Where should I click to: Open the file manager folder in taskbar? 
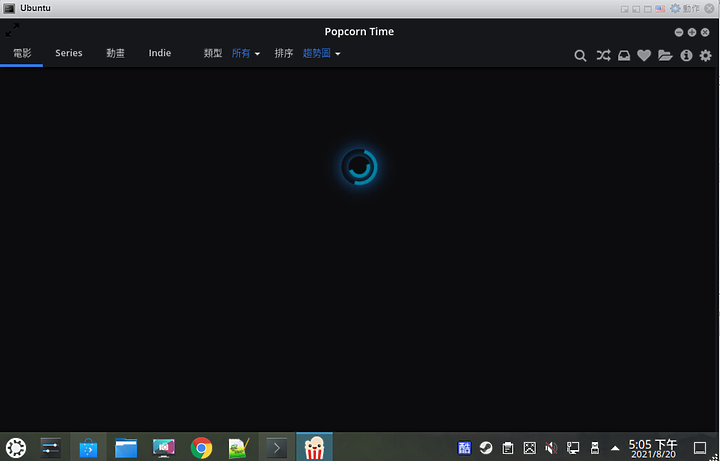coord(126,447)
